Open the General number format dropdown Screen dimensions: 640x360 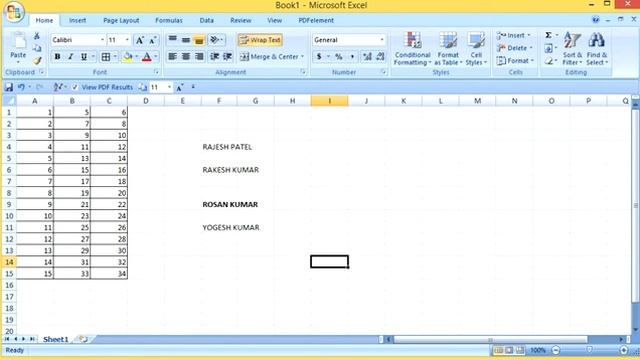tap(382, 40)
